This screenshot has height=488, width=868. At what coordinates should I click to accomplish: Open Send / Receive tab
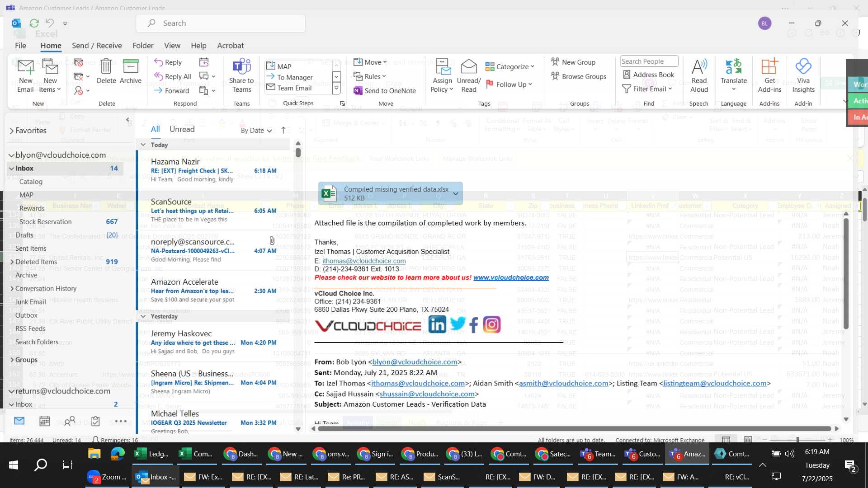pos(97,46)
